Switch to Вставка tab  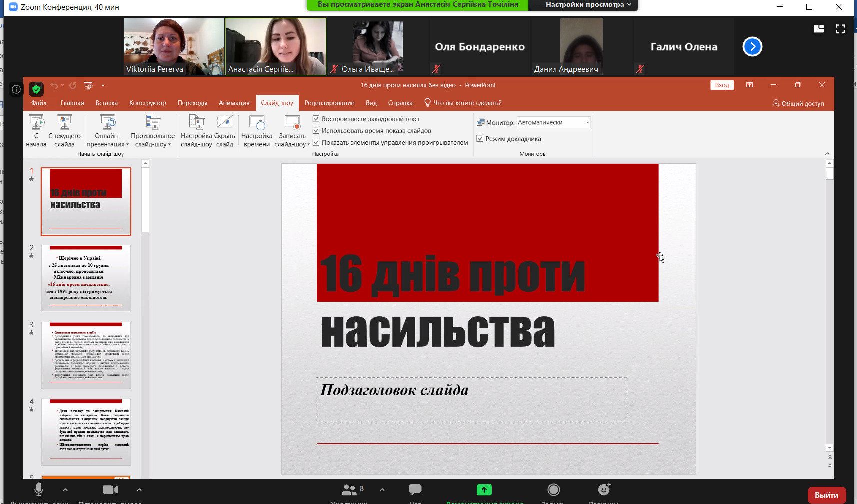point(107,103)
